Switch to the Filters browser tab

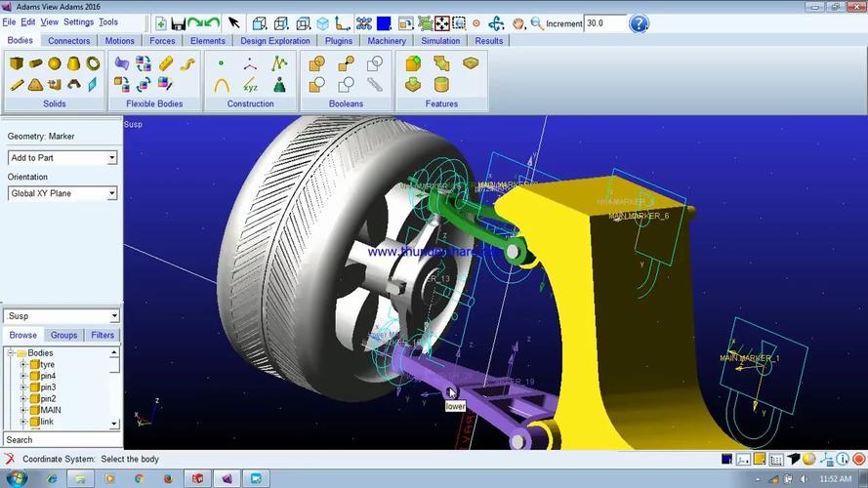point(103,335)
